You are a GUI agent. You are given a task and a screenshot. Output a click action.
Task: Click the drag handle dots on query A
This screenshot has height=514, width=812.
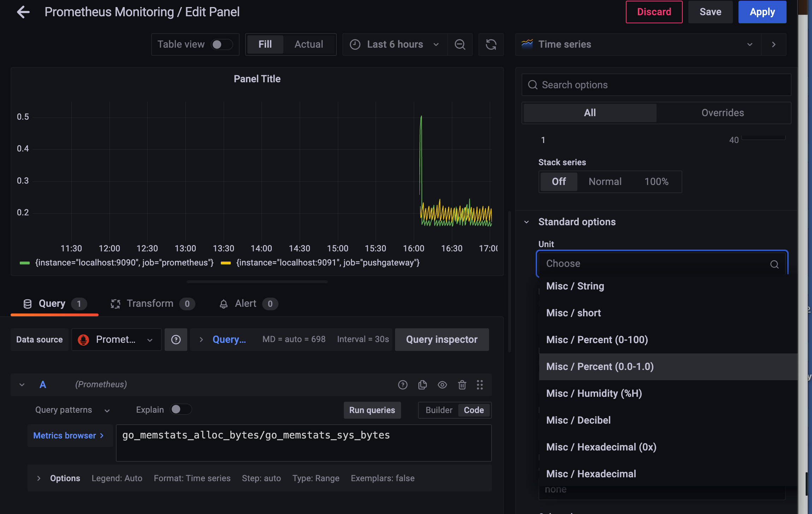(479, 385)
